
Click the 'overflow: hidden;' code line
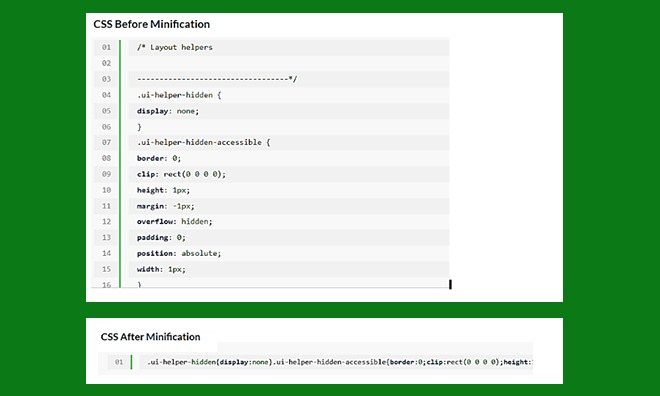tap(175, 222)
